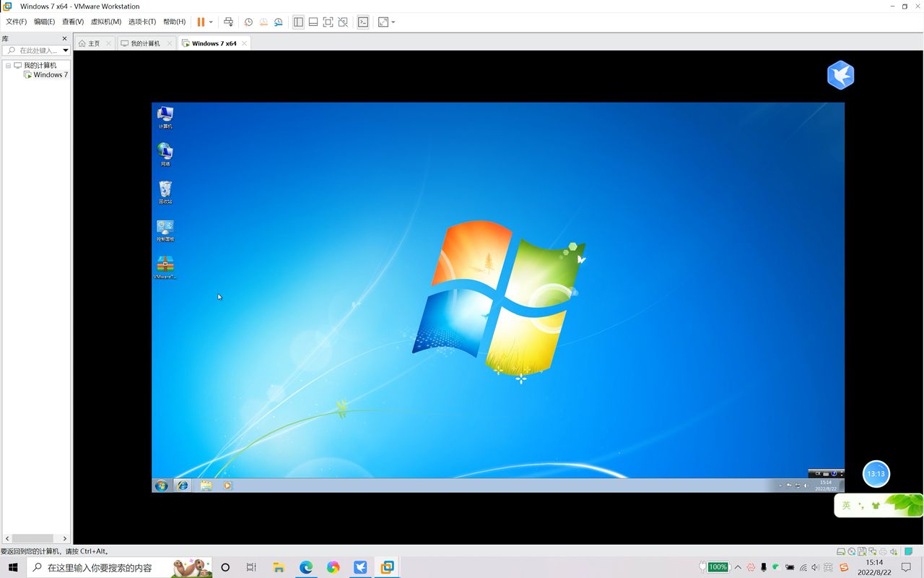Open File Explorer on host taskbar
924x578 pixels.
click(279, 568)
